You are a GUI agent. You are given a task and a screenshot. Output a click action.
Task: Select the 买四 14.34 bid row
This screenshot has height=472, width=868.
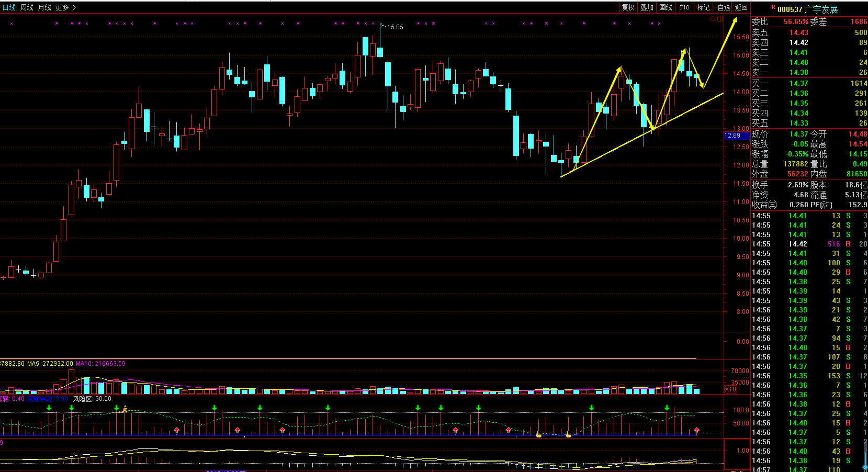coord(809,113)
